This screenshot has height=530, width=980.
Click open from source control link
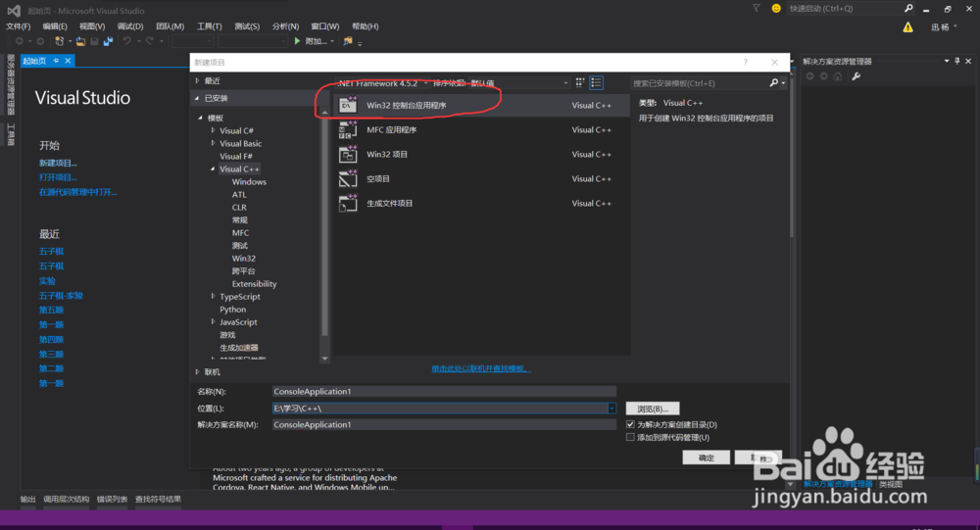click(x=77, y=192)
